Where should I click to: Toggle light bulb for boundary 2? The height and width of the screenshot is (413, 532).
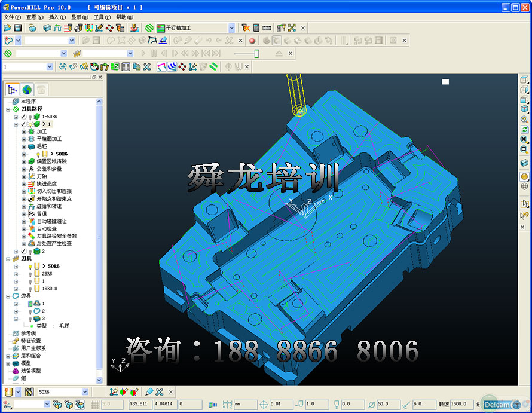coord(30,311)
